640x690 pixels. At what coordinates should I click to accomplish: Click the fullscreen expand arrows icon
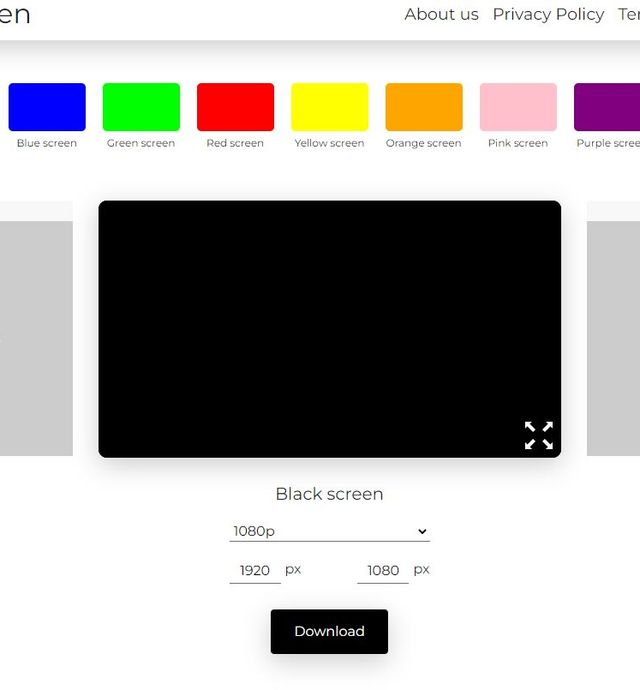pos(539,435)
